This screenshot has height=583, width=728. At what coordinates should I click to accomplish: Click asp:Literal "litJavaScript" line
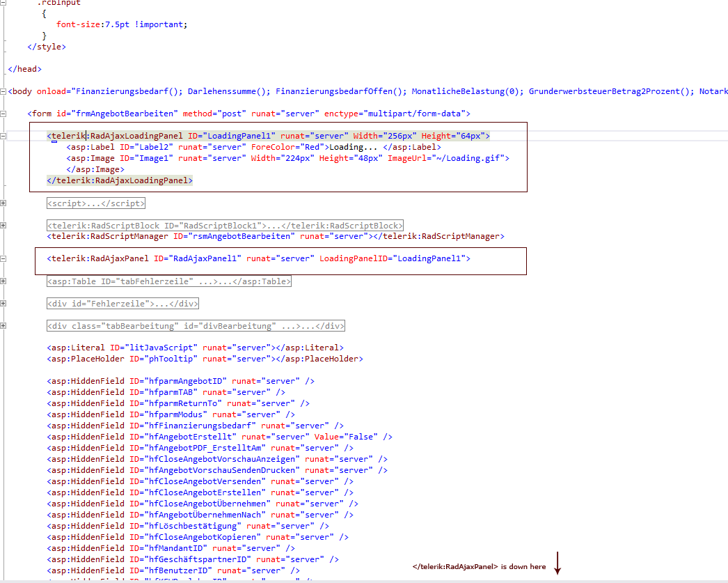[x=195, y=348]
